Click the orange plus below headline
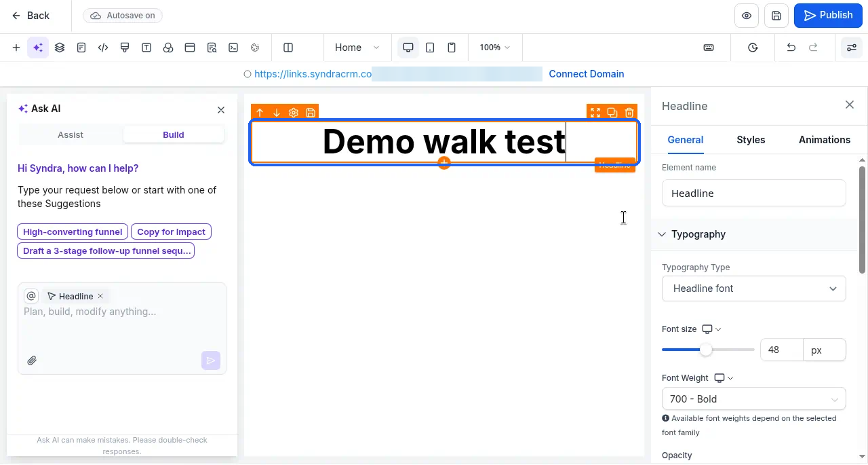Image resolution: width=868 pixels, height=465 pixels. [x=443, y=163]
